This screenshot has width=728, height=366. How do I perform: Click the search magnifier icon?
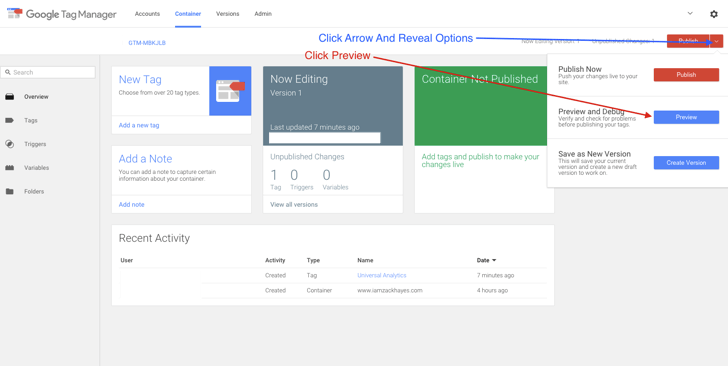click(8, 72)
